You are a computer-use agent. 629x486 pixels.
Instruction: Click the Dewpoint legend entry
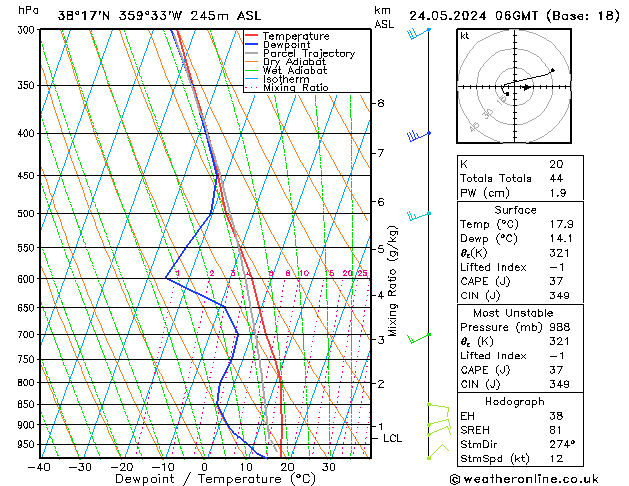[278, 45]
